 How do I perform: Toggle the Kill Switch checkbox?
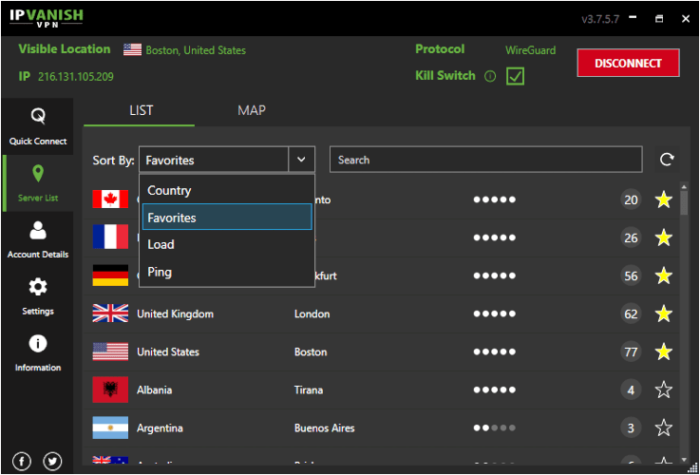click(x=515, y=76)
